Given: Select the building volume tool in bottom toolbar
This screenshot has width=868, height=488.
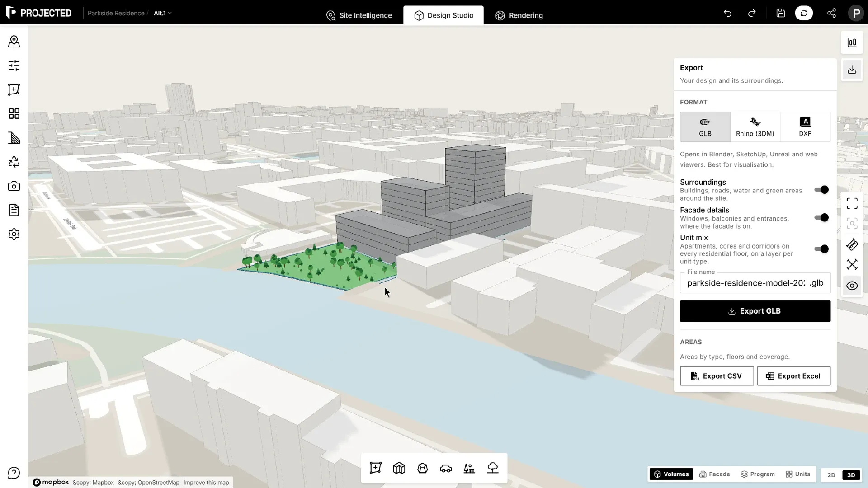Looking at the screenshot, I should pyautogui.click(x=399, y=468).
